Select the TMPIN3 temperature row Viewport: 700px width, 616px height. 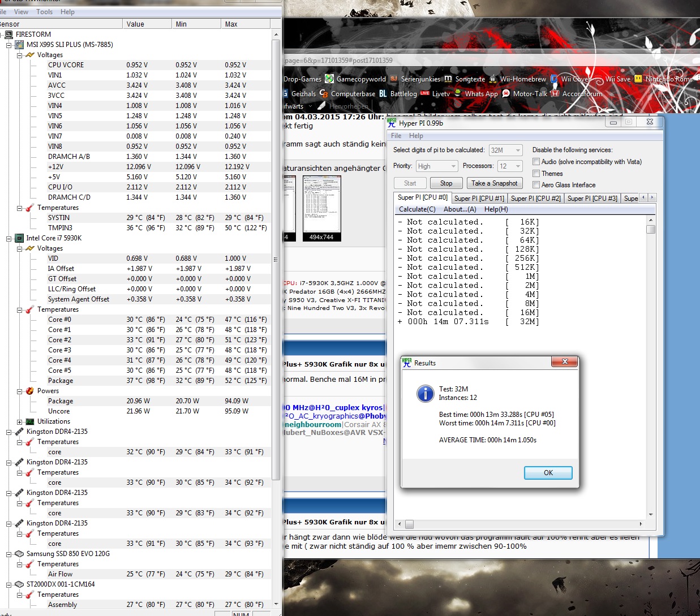pyautogui.click(x=136, y=228)
